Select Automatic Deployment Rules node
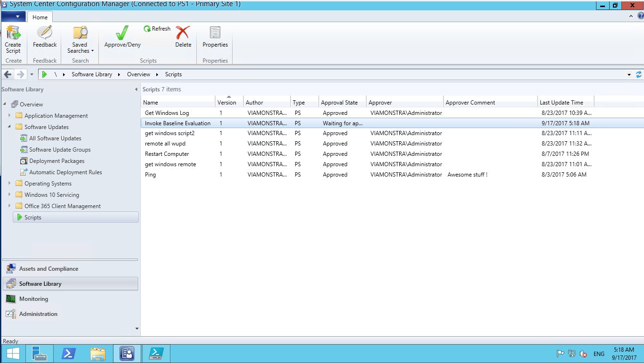 (65, 172)
